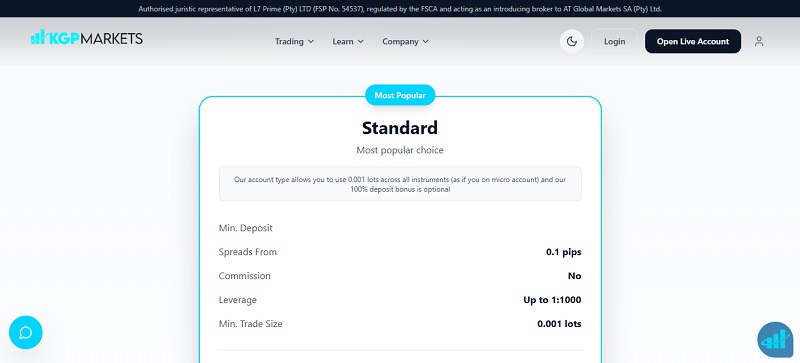Screen dimensions: 800x363
Task: Click the Most Popular badge
Action: click(x=400, y=95)
